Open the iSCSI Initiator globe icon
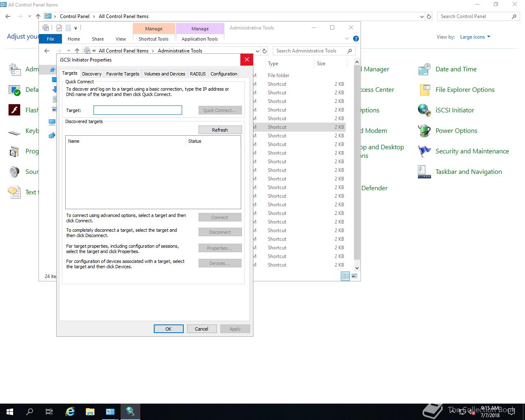The height and width of the screenshot is (420, 525). pyautogui.click(x=424, y=110)
